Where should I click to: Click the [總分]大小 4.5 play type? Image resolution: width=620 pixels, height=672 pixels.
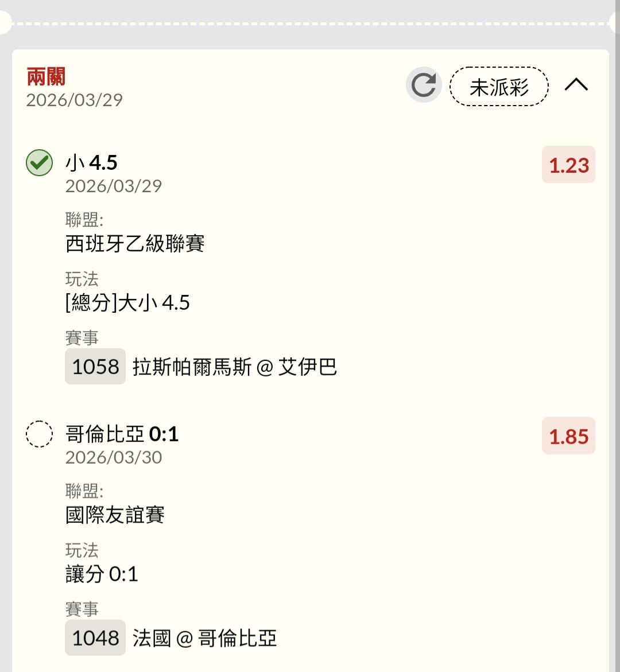click(x=127, y=302)
